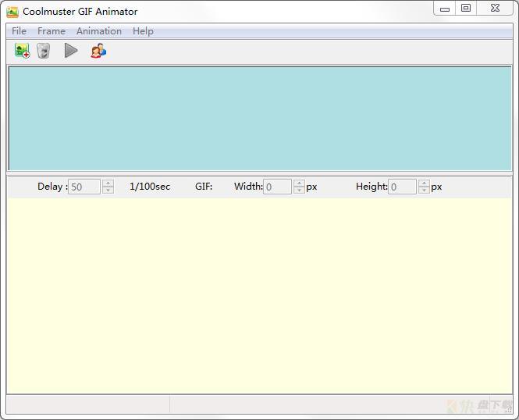Click the Add image frame icon
Screen dimensions: 519x420
pyautogui.click(x=22, y=51)
